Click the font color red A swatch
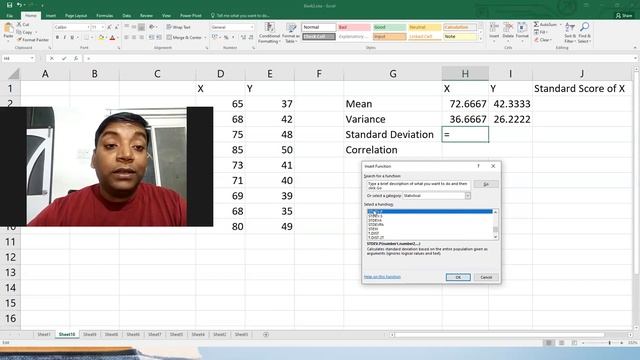Screen dimensions: 640x360 coord(113,38)
